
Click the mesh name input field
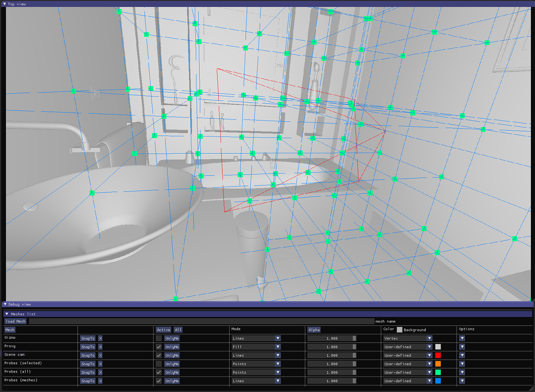(201, 321)
